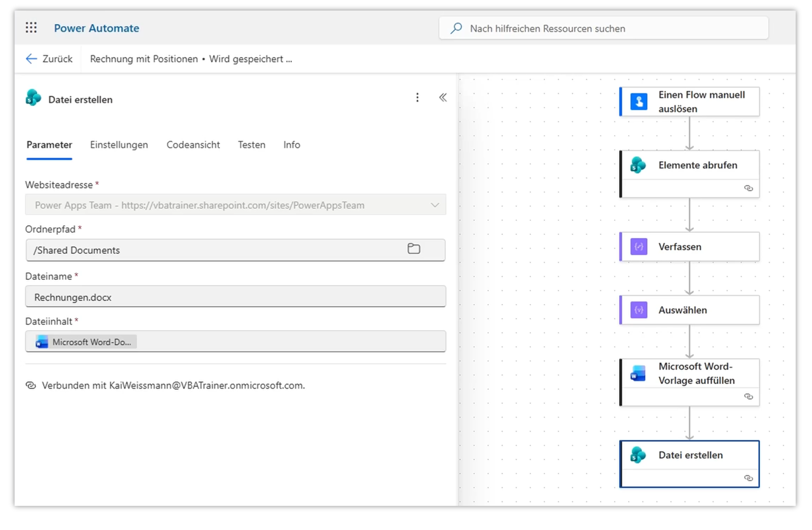Image resolution: width=812 pixels, height=530 pixels.
Task: Open folder picker in Ordnerpfad field
Action: pos(414,249)
